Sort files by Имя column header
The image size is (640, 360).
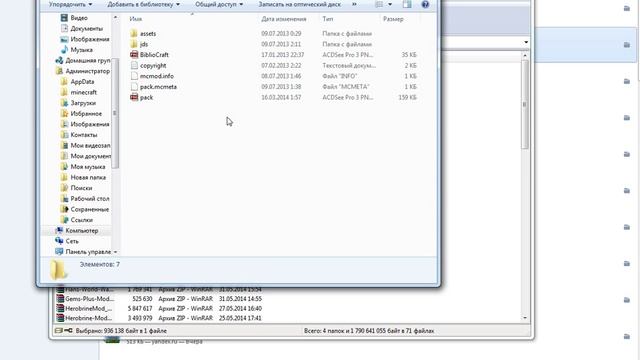(136, 19)
